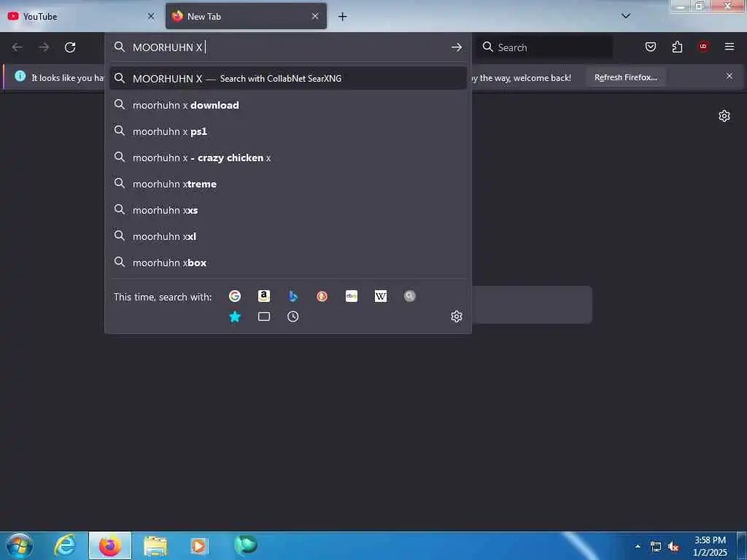Open the Extensions puzzle icon

(x=677, y=47)
